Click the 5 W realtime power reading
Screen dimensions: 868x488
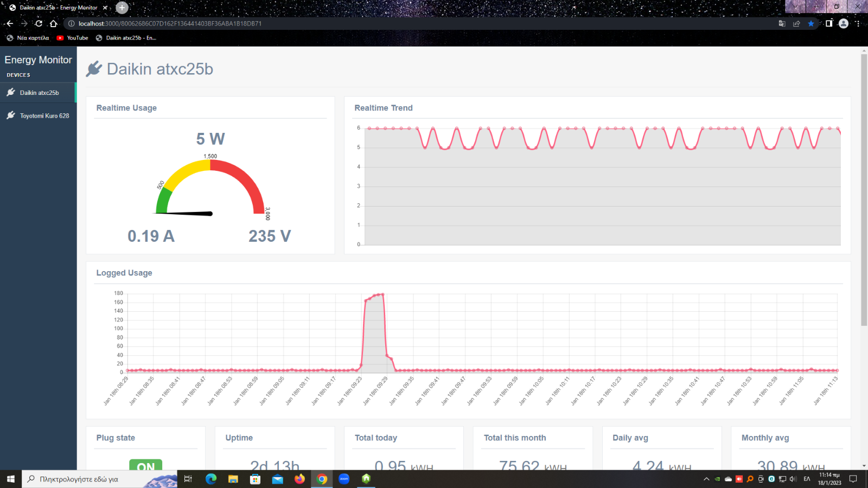coord(210,139)
